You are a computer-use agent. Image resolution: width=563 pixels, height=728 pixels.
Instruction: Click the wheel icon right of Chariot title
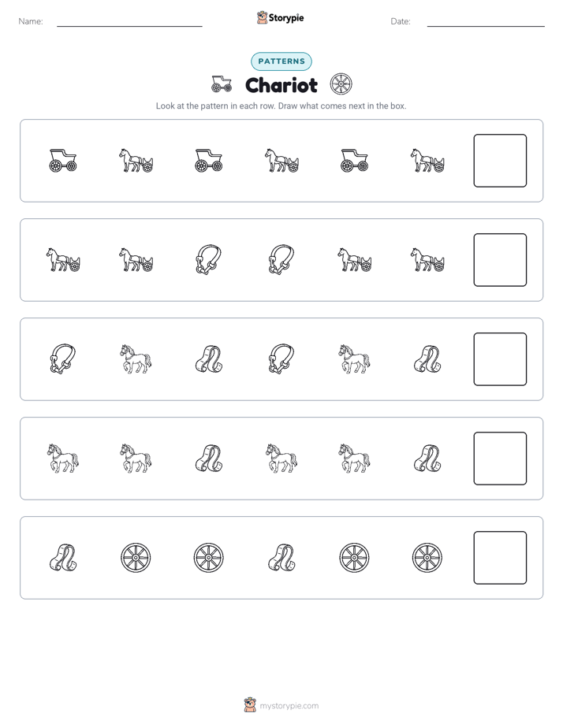(x=341, y=84)
